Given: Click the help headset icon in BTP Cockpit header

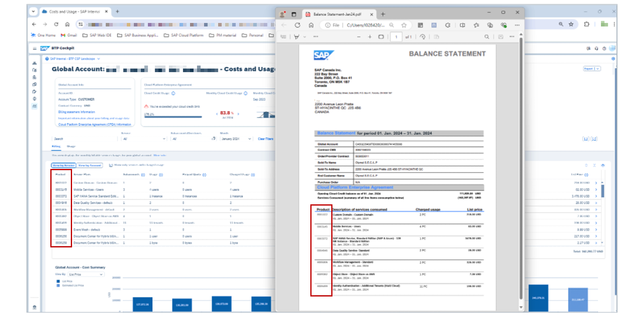Looking at the screenshot, I should click(x=596, y=48).
